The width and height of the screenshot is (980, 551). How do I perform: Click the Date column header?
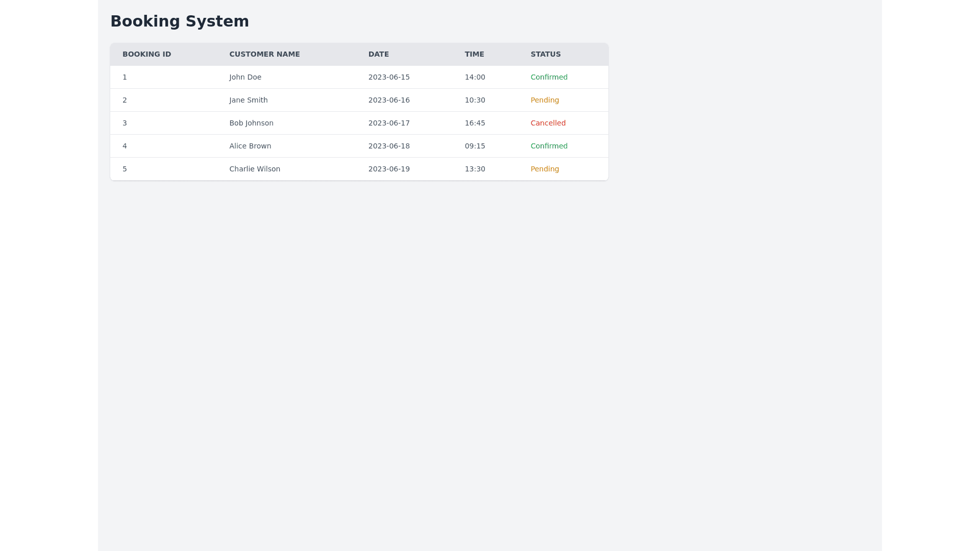(x=378, y=54)
